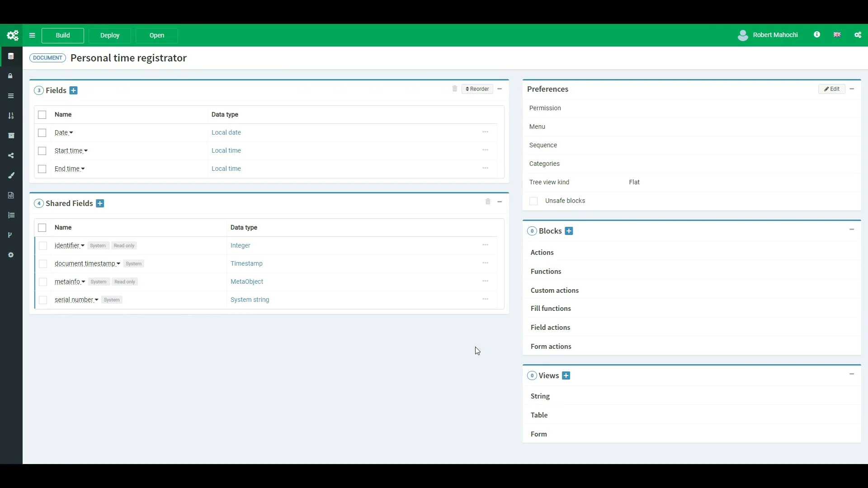Click the DOCUMENT label tab
The height and width of the screenshot is (488, 868).
coord(47,58)
